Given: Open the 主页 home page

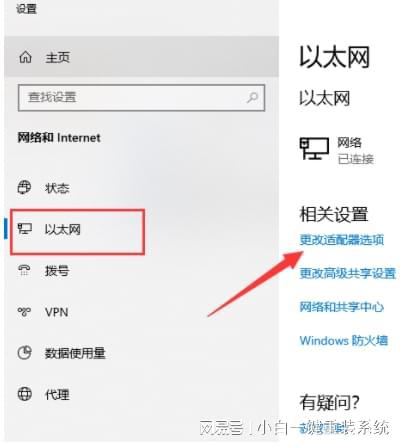Looking at the screenshot, I should pyautogui.click(x=142, y=57).
